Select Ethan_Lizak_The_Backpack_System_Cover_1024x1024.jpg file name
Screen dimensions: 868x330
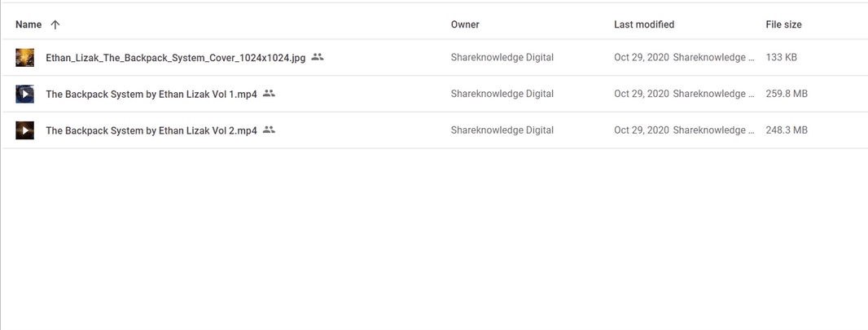176,58
